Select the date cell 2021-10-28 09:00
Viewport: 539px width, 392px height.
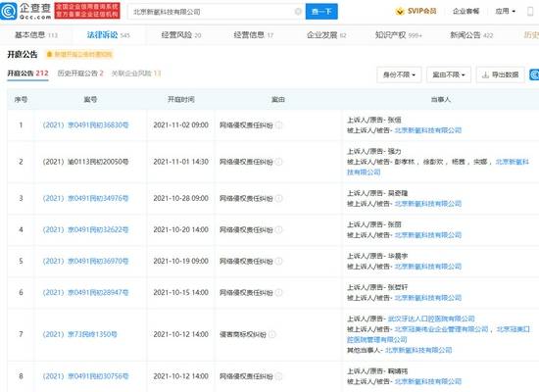click(x=181, y=198)
